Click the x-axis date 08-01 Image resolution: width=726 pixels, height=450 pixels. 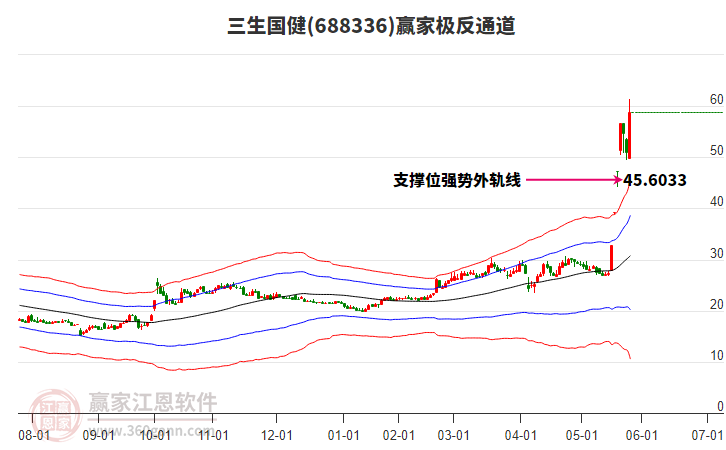[34, 436]
